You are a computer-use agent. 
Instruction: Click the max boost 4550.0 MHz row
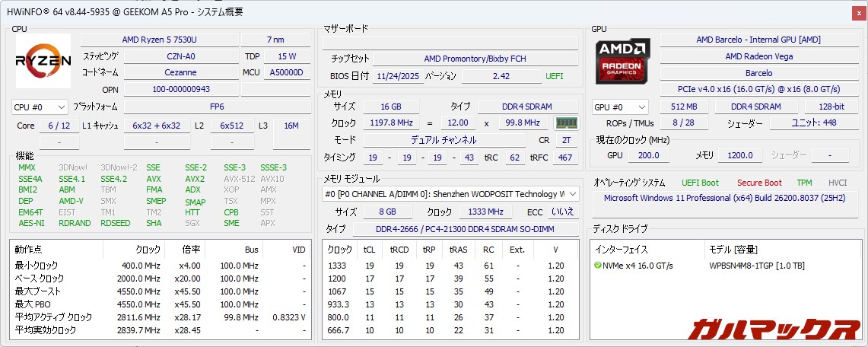coord(160,291)
